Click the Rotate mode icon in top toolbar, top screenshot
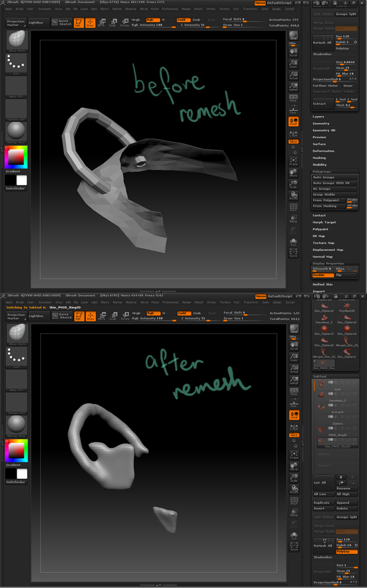Viewport: 367px width, 588px height. (125, 23)
